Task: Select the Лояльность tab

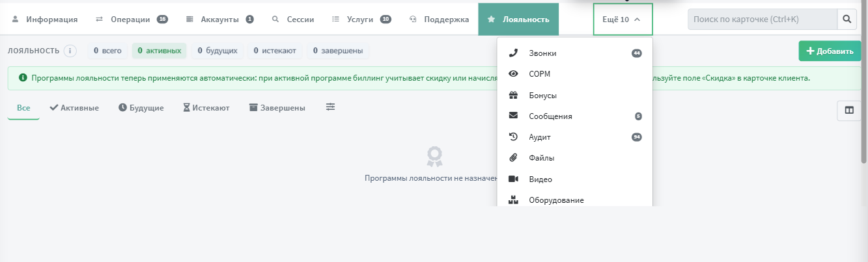Action: 518,20
